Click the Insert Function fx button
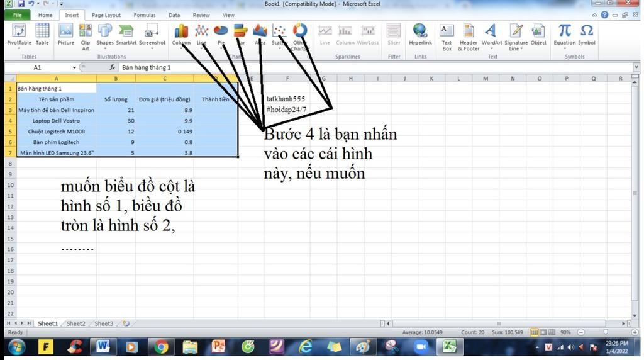This screenshot has width=644, height=360. [112, 67]
